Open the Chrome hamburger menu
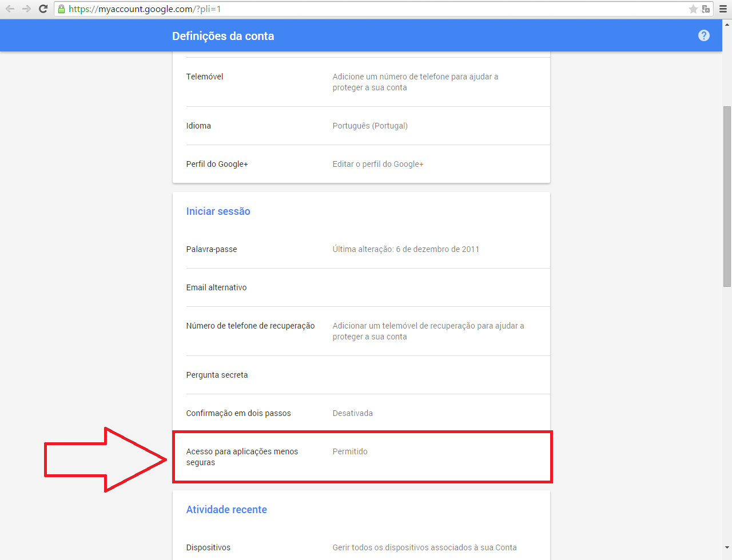The height and width of the screenshot is (560, 732). coord(723,9)
